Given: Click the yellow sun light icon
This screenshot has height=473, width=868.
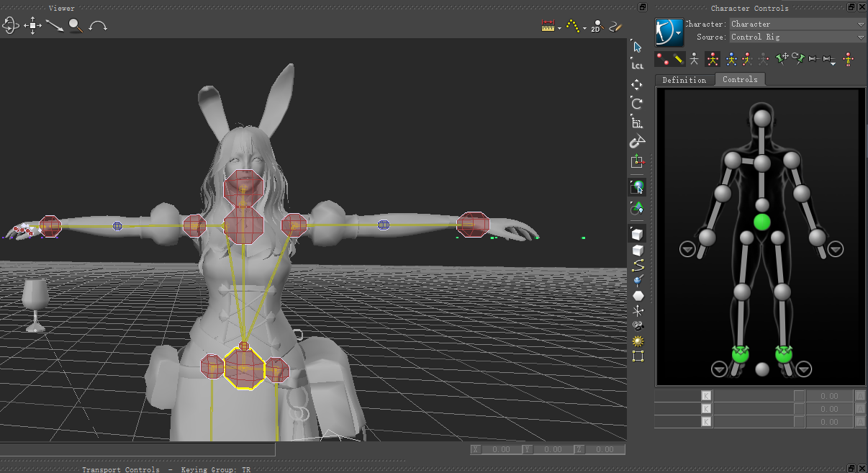Looking at the screenshot, I should (x=638, y=341).
